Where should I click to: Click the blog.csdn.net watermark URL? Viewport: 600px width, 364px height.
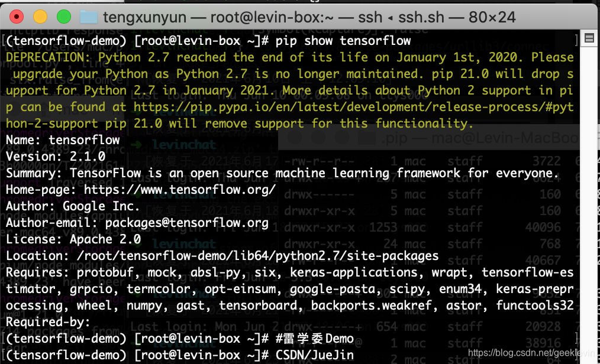point(532,353)
